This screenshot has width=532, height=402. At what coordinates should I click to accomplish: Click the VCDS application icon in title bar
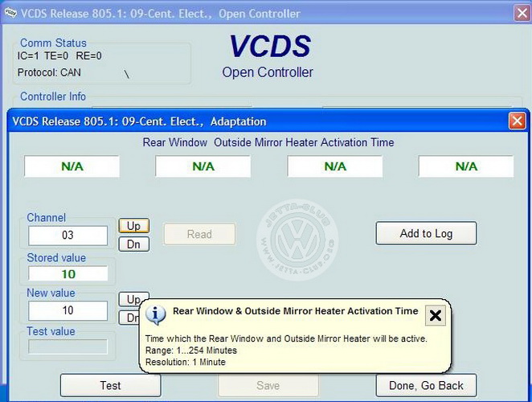10,14
